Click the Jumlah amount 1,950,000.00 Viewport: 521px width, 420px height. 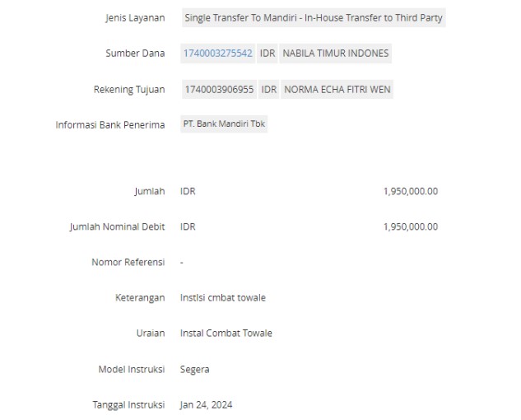411,191
